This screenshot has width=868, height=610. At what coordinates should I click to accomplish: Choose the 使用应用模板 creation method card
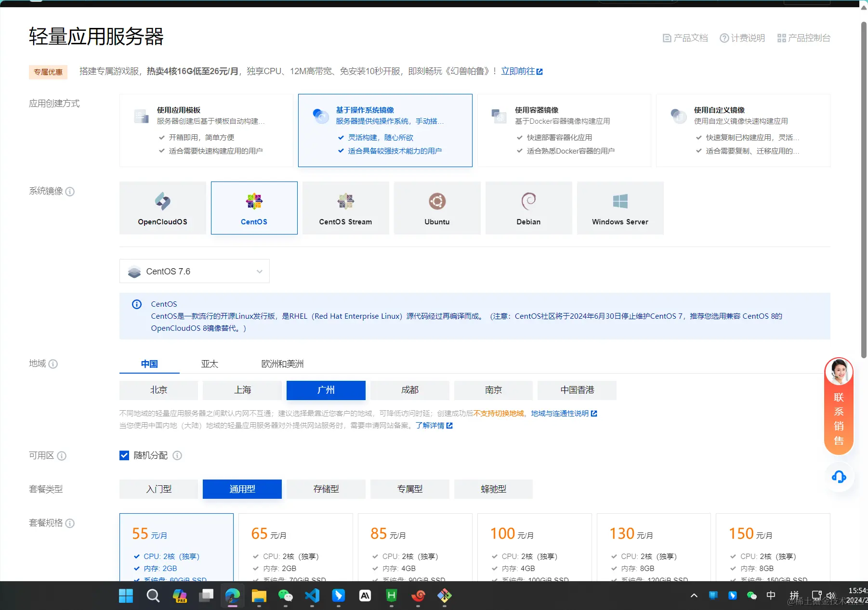206,130
